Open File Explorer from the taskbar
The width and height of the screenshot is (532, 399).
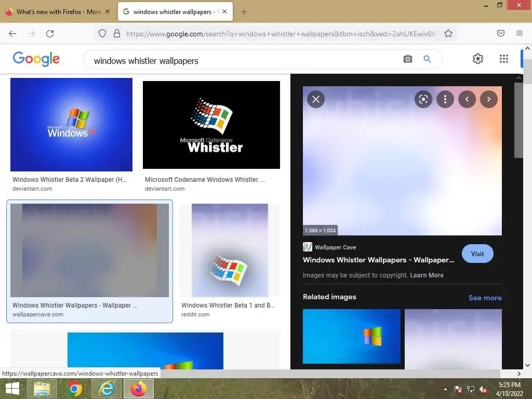coord(42,389)
